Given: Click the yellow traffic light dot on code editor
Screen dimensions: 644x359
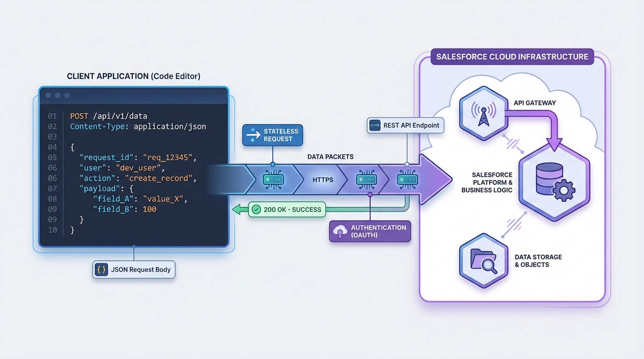Looking at the screenshot, I should tap(57, 95).
